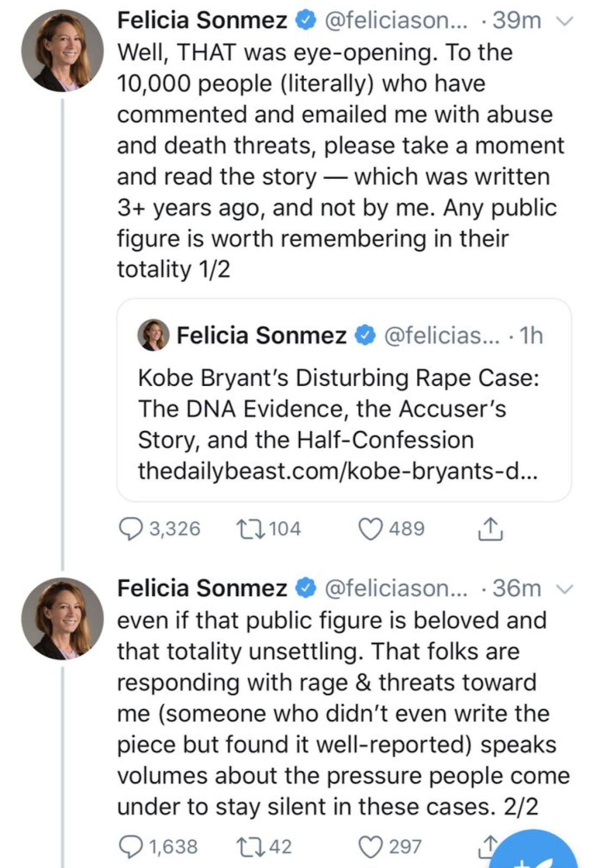Like the second tweet with 297 likes

click(371, 847)
